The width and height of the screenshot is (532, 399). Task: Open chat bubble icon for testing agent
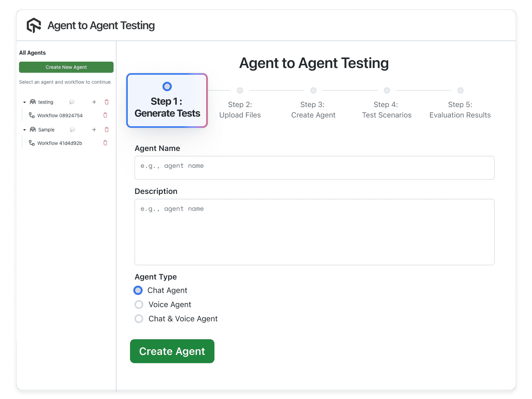click(x=72, y=102)
